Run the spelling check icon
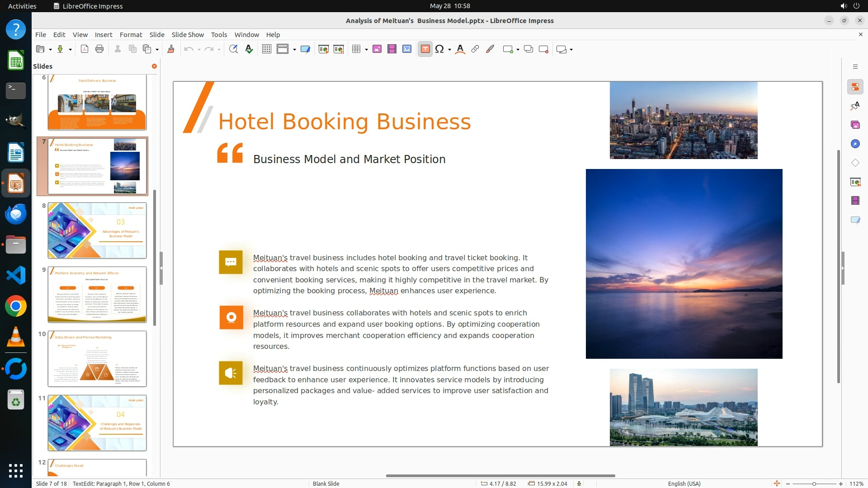Image resolution: width=868 pixels, height=488 pixels. click(249, 49)
